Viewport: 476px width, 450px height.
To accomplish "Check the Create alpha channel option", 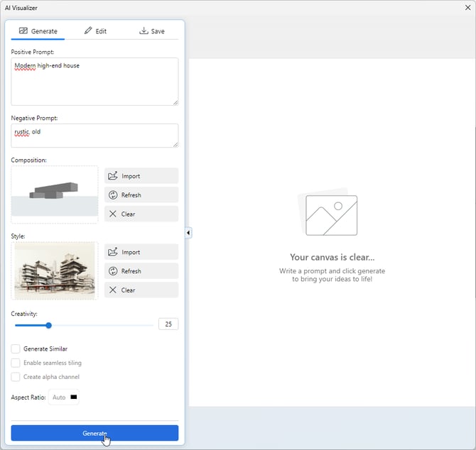I will pos(16,377).
